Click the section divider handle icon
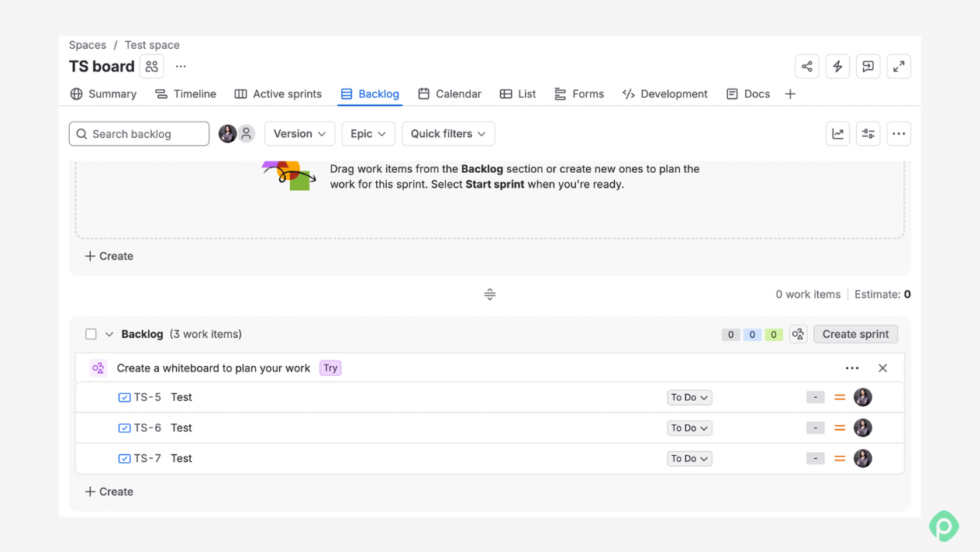The height and width of the screenshot is (552, 980). tap(490, 295)
